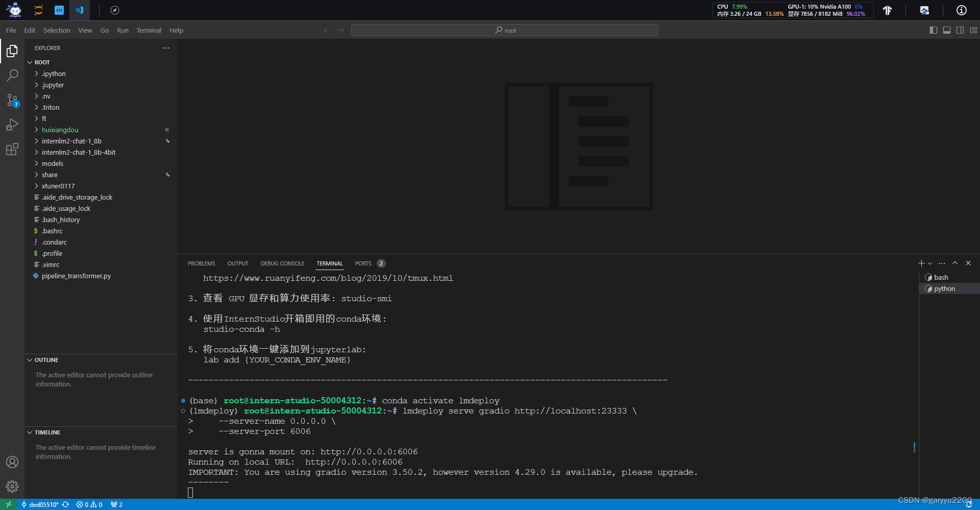980x510 pixels.
Task: Click the Accounts icon above settings gear
Action: coord(12,462)
